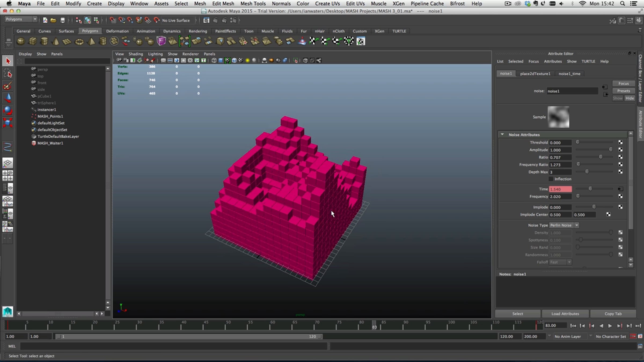Toggle Depth Max texture map button
Viewport: 644px width, 362px height.
(620, 172)
